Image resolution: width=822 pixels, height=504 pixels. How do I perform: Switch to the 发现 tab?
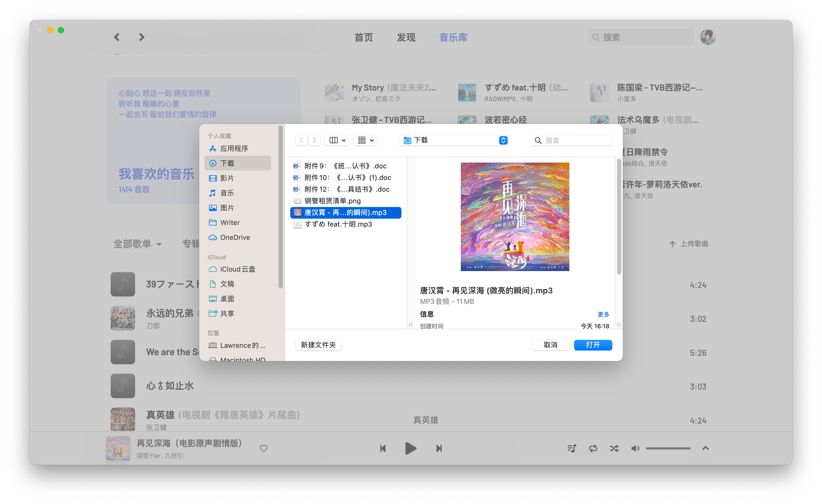pos(406,37)
